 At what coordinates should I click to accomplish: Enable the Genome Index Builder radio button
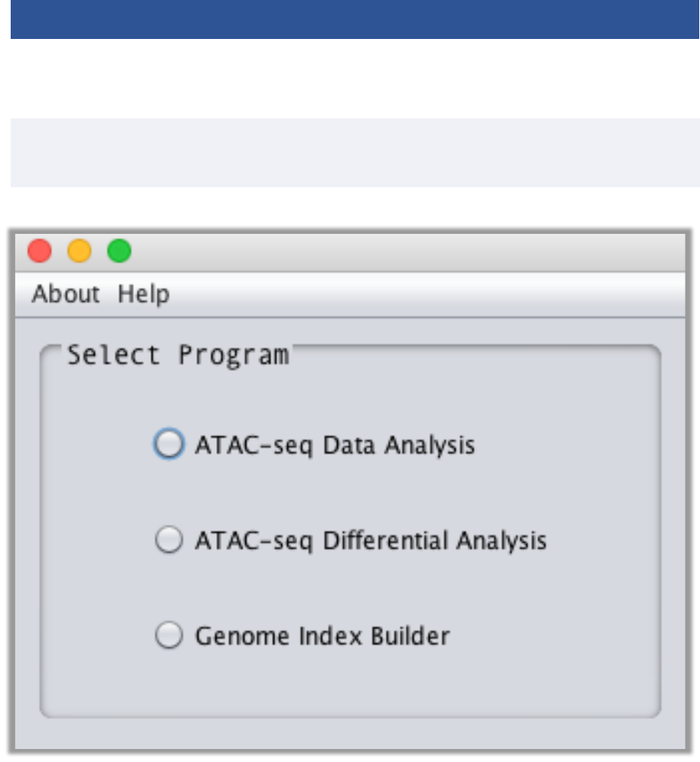click(x=169, y=635)
